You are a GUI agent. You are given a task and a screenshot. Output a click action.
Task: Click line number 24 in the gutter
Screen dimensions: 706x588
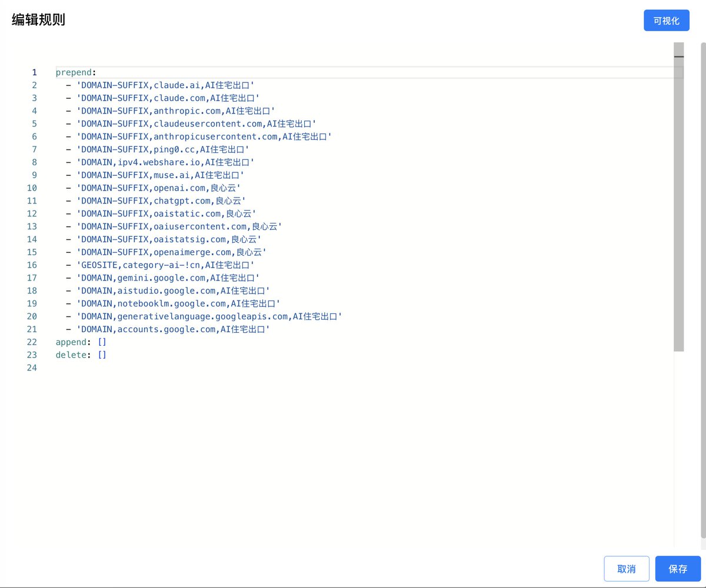tap(32, 368)
